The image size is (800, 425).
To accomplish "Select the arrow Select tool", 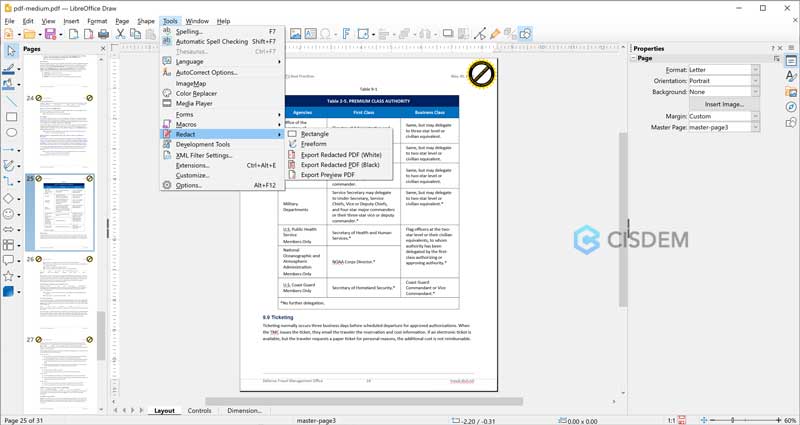I will pyautogui.click(x=10, y=50).
